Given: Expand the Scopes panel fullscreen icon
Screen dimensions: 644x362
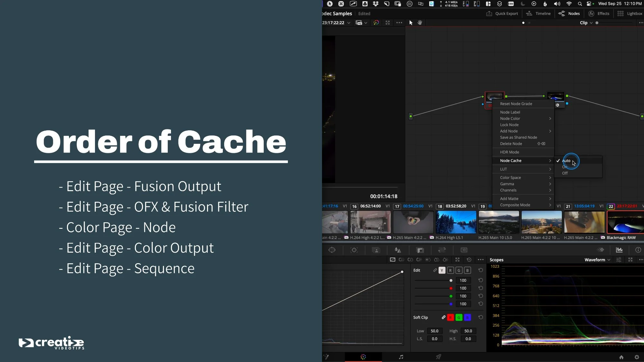Looking at the screenshot, I should pos(630,260).
